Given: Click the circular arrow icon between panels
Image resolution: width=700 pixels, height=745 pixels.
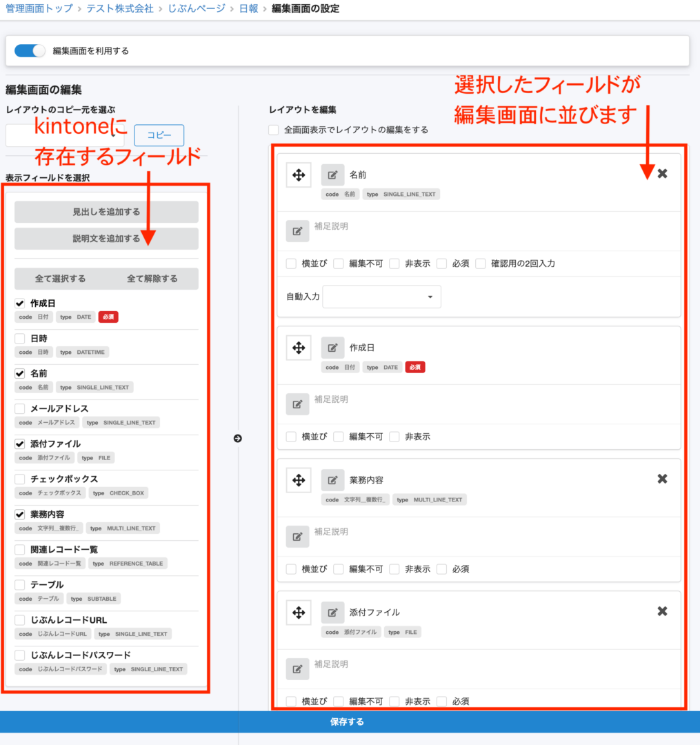Looking at the screenshot, I should (x=237, y=438).
